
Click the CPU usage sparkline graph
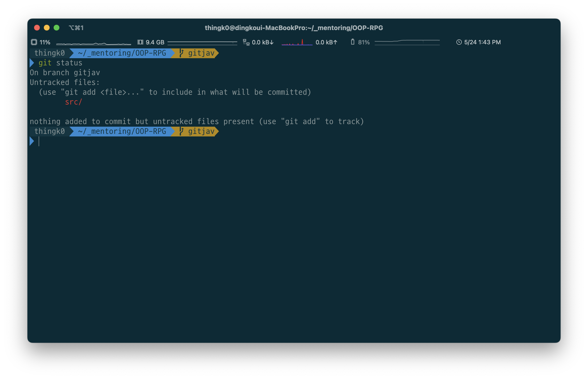tap(93, 44)
